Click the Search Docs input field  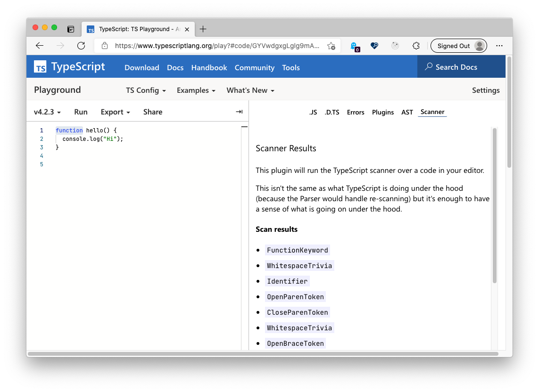coord(461,66)
